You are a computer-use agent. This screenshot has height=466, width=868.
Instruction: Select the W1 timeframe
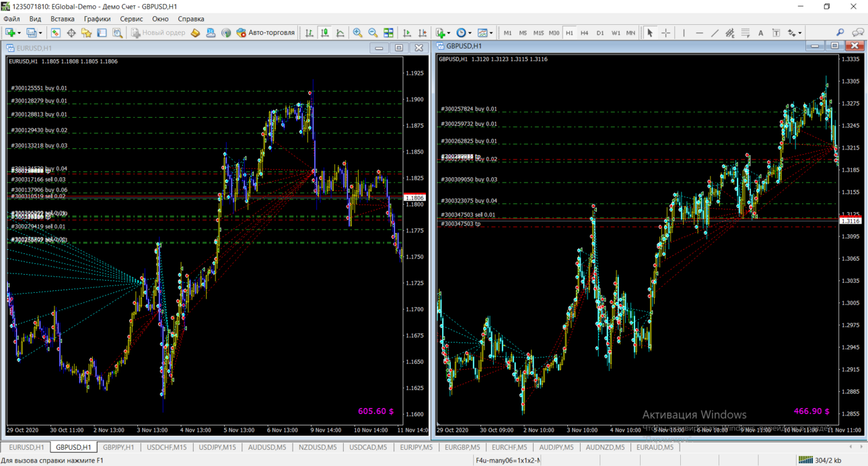616,32
